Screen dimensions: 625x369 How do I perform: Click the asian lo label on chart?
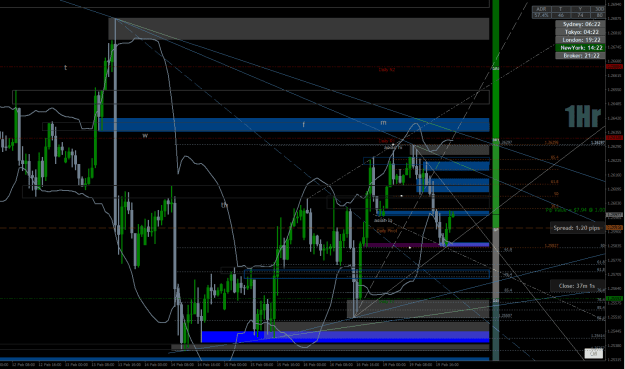point(383,220)
